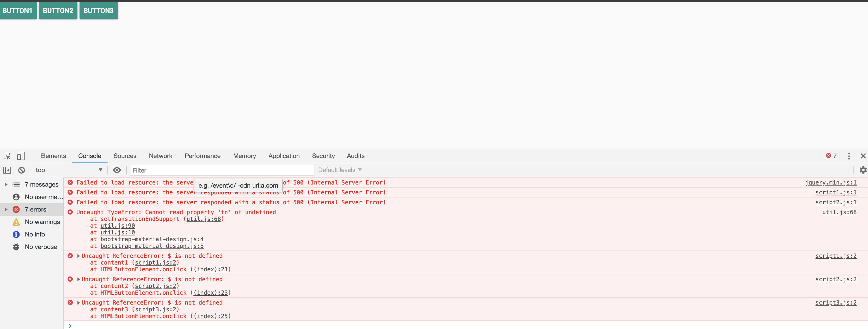The height and width of the screenshot is (329, 868).
Task: Select the inspect element tool
Action: pos(7,156)
